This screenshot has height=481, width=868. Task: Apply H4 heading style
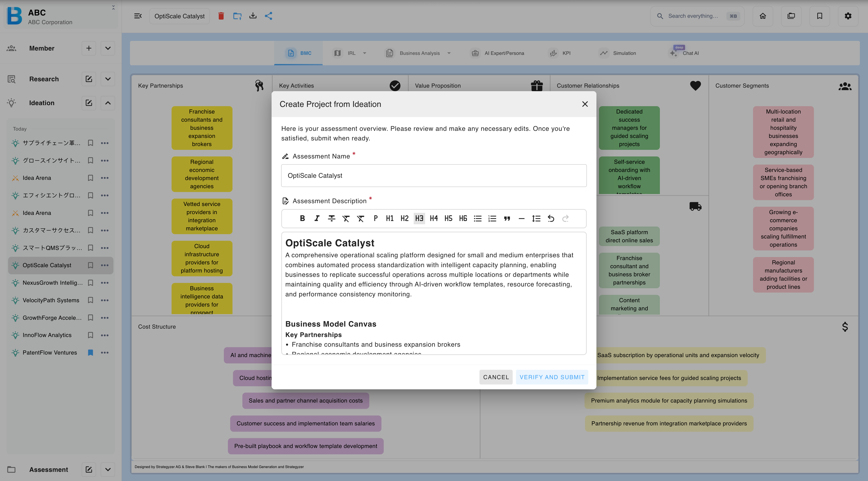[434, 218]
